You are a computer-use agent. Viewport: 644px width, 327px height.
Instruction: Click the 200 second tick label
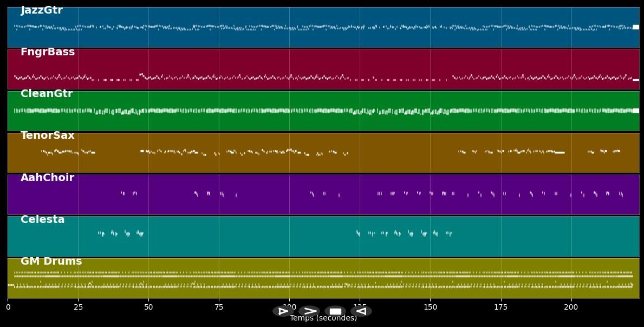[571, 307]
